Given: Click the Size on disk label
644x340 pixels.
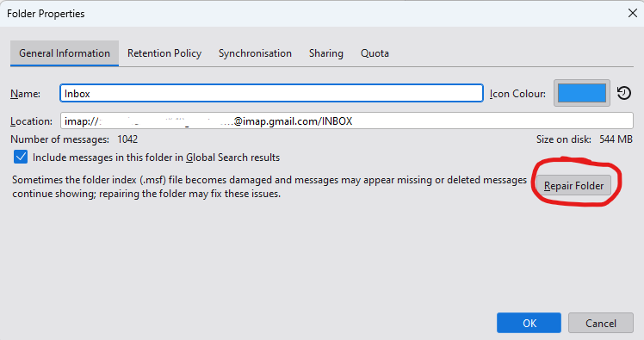Looking at the screenshot, I should coord(563,139).
